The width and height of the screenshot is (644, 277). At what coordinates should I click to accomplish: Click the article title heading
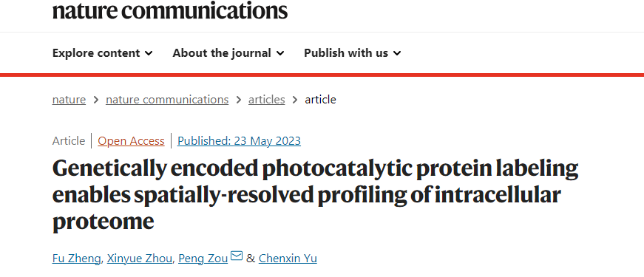[x=316, y=194]
